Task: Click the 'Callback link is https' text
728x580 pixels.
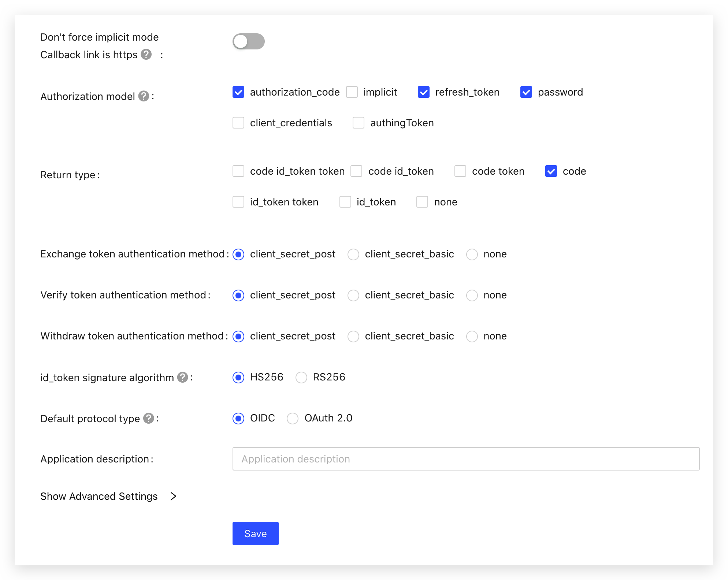Action: click(89, 55)
